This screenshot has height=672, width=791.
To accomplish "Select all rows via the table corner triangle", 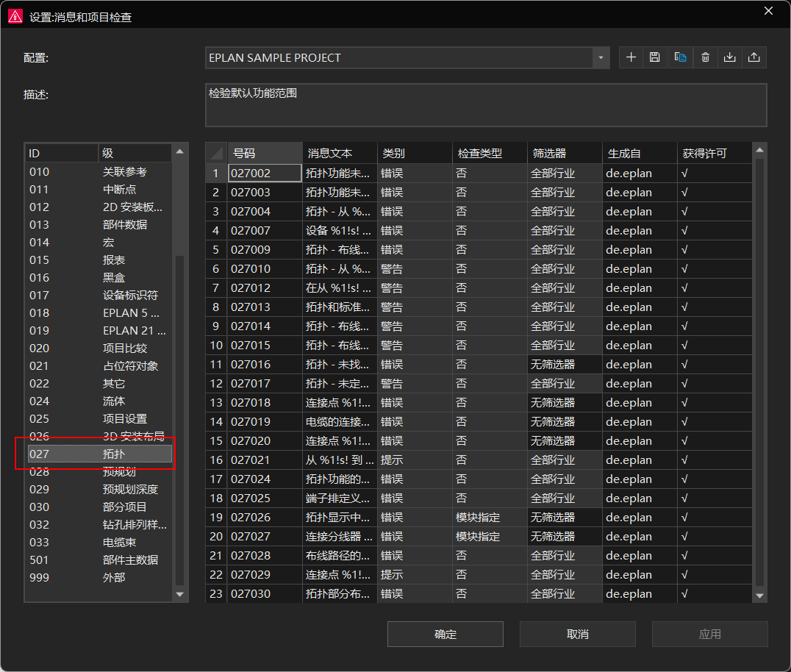I will [215, 152].
